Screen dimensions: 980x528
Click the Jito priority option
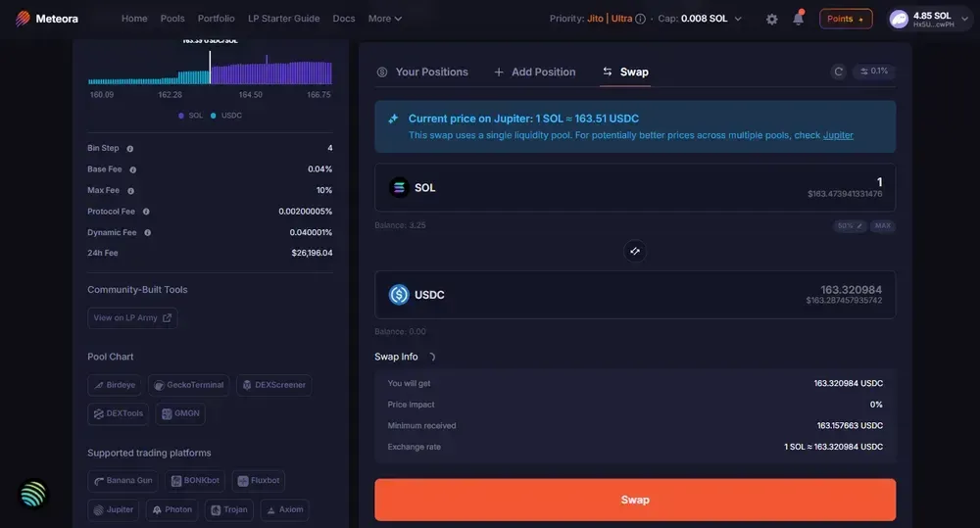pyautogui.click(x=595, y=19)
